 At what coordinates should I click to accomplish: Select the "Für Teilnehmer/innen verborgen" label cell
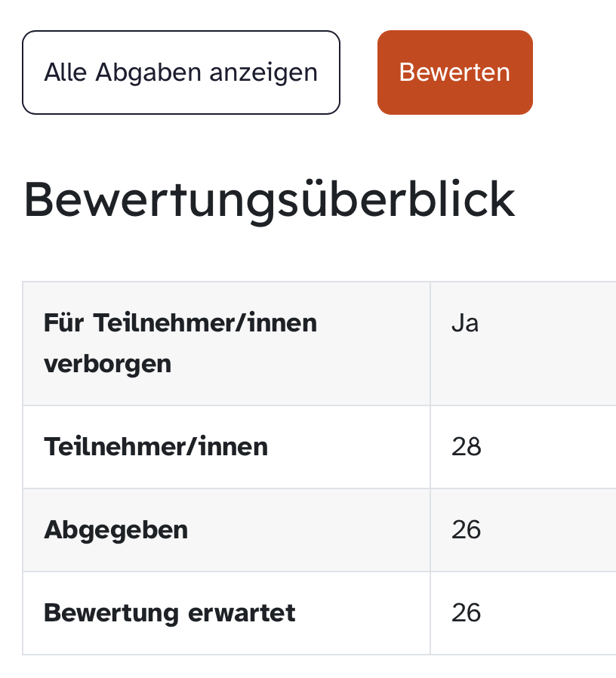pos(226,344)
